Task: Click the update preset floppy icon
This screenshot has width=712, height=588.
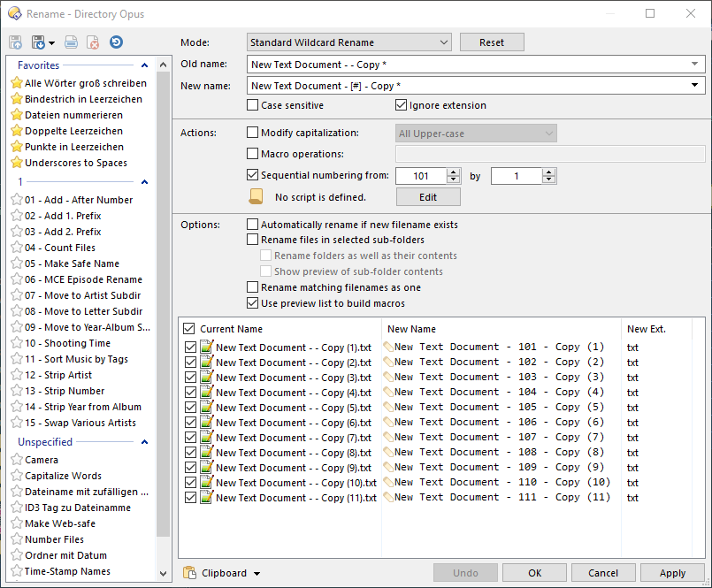Action: [x=15, y=42]
